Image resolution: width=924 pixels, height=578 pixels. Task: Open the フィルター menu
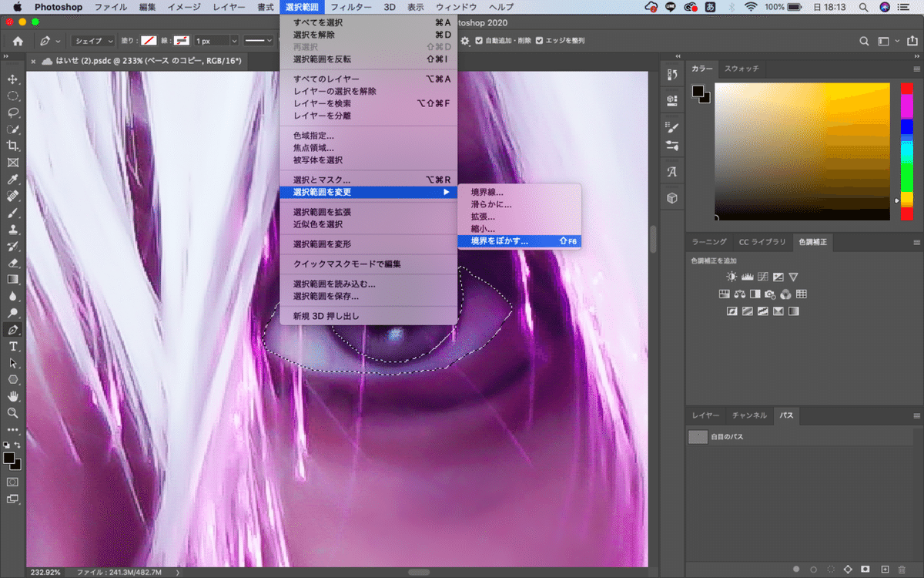pos(351,7)
